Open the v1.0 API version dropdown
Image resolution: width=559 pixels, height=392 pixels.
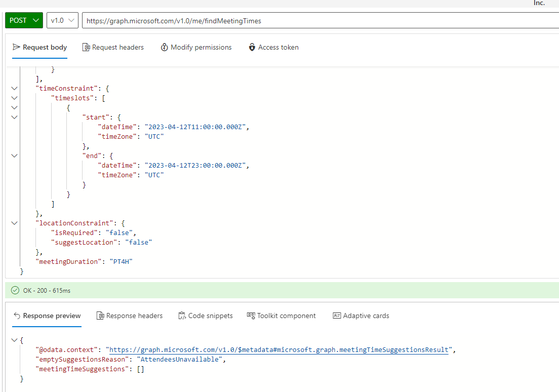62,20
